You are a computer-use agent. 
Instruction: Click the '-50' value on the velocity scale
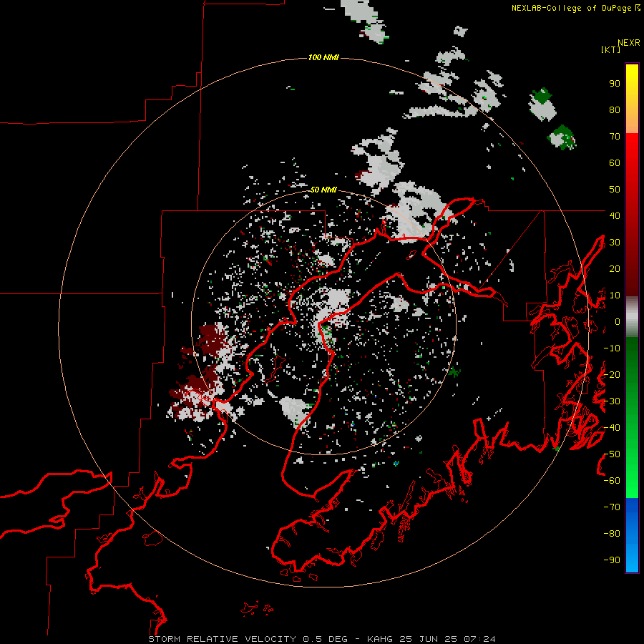click(612, 454)
